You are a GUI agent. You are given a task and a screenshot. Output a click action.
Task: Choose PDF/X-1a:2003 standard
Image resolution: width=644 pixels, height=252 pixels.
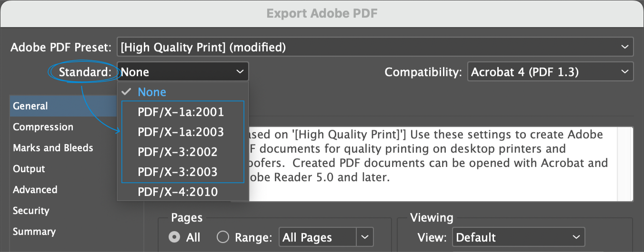181,132
